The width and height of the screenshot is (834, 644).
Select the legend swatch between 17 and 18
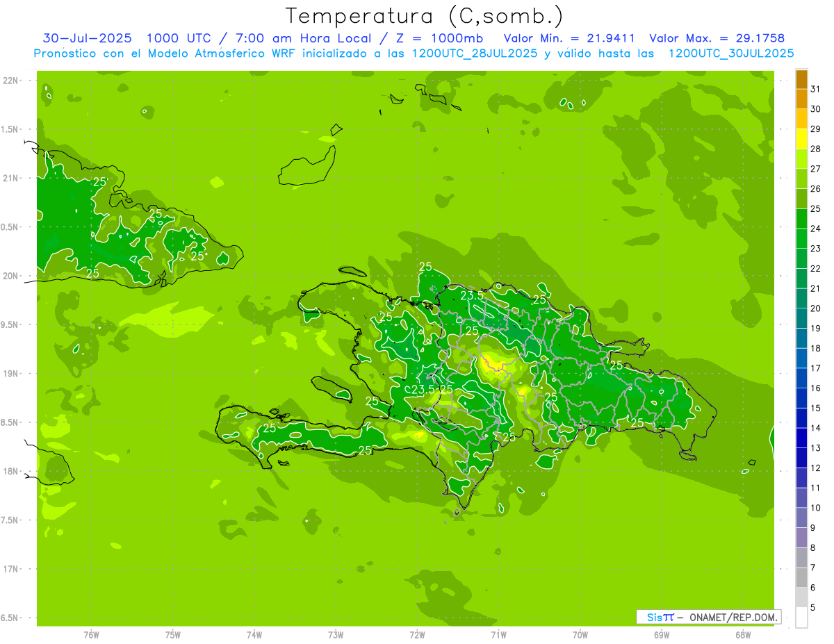[801, 358]
